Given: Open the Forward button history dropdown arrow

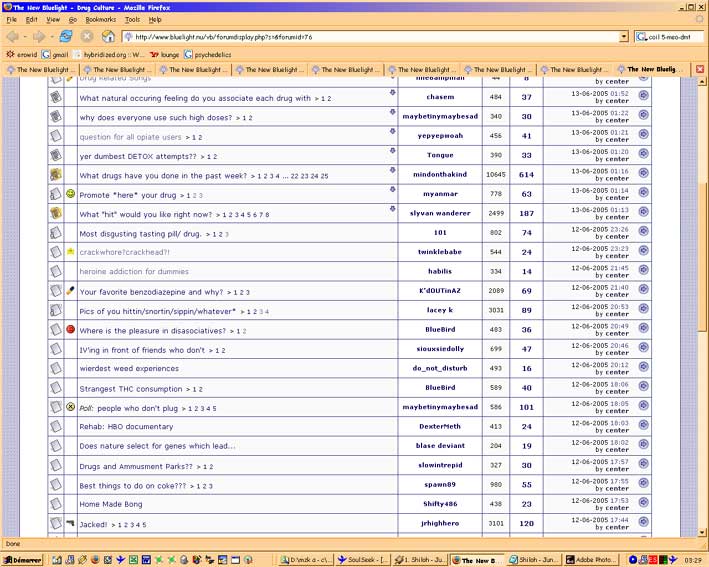Looking at the screenshot, I should click(52, 37).
